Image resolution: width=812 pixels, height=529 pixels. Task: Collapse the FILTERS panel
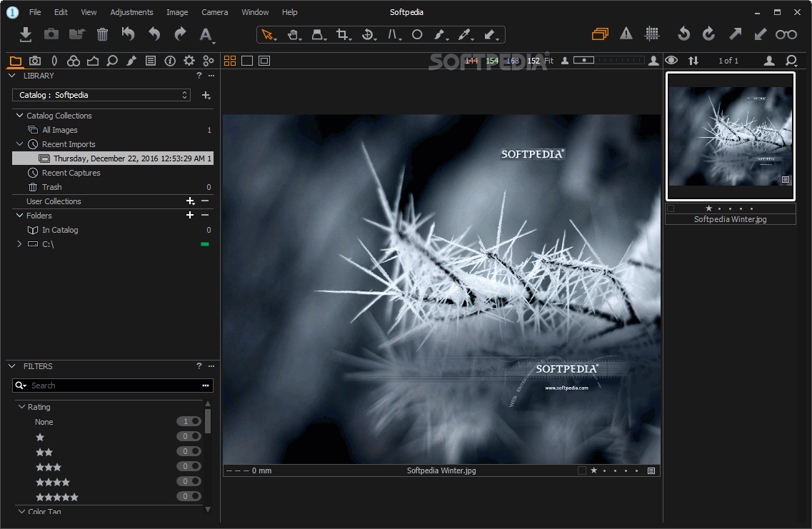[12, 366]
